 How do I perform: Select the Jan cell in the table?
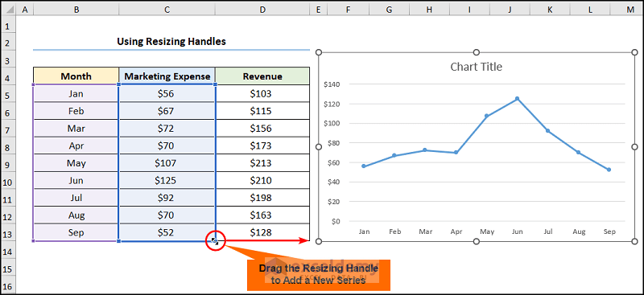(x=76, y=94)
